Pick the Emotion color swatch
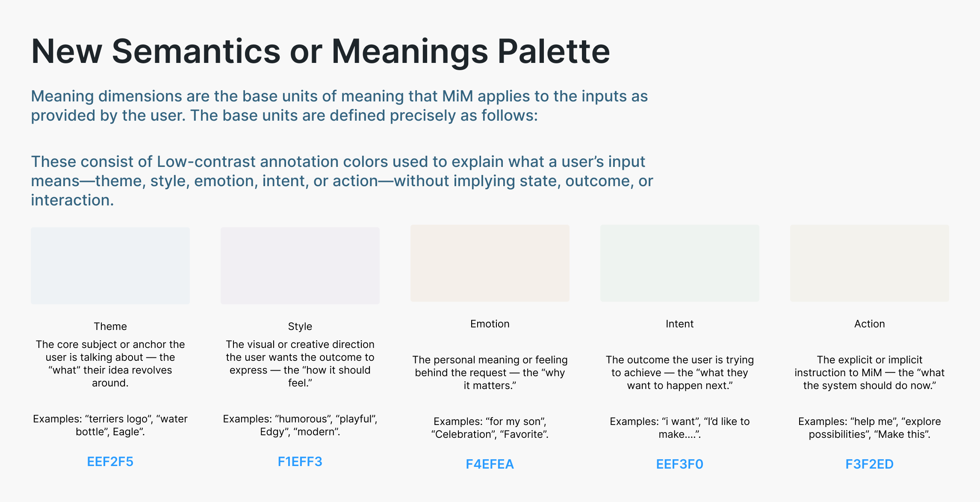Viewport: 980px width, 502px height. click(x=490, y=263)
